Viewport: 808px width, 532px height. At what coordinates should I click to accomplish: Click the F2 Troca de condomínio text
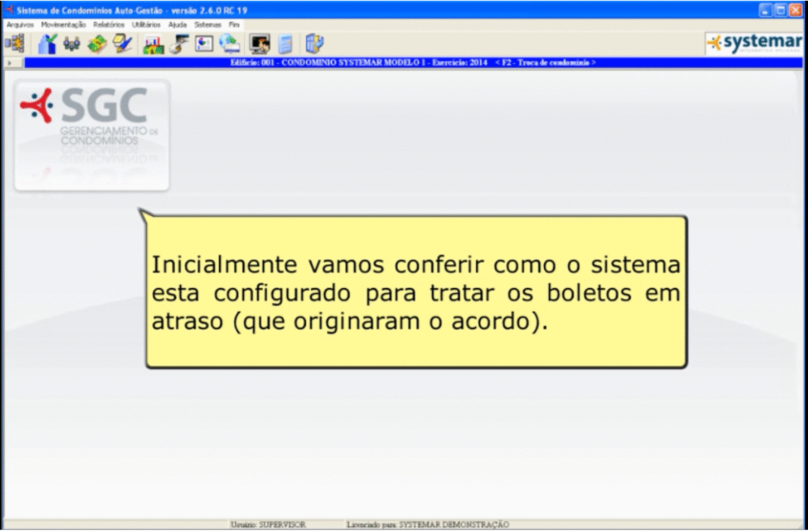click(545, 63)
